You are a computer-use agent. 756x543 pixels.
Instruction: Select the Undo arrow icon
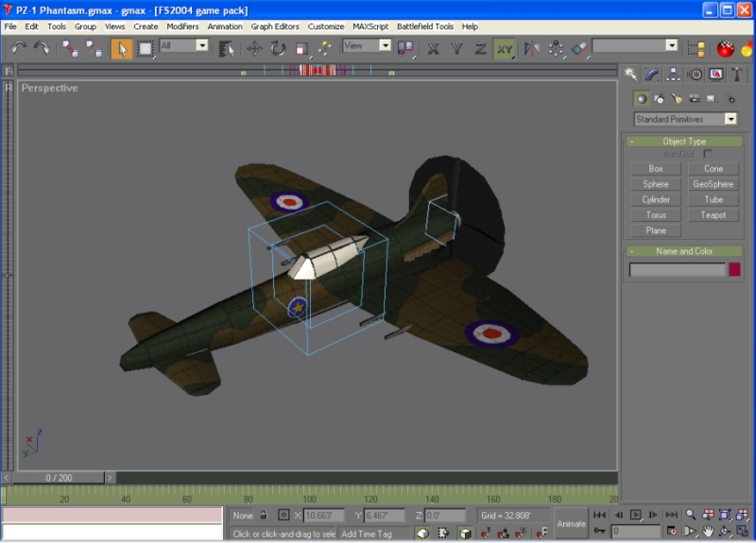(19, 47)
